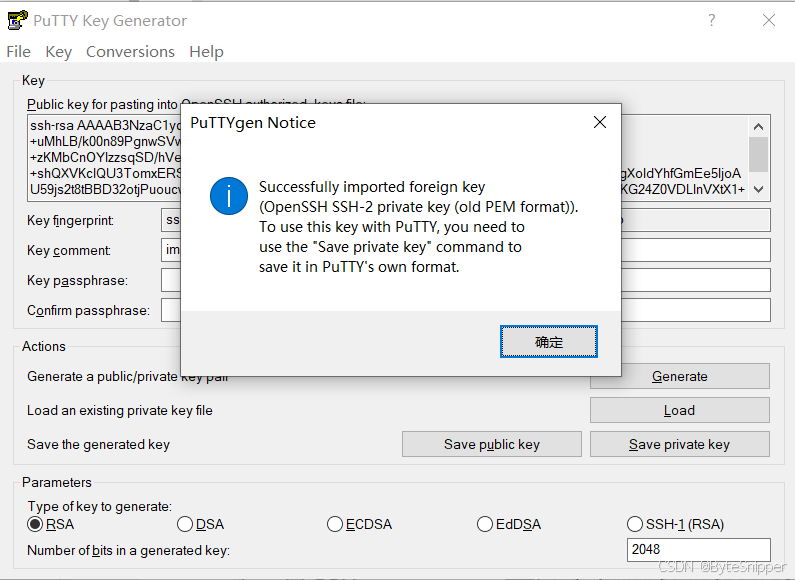The width and height of the screenshot is (795, 580).
Task: Click the 'Number of bits in a generated key' label
Action: tap(128, 550)
